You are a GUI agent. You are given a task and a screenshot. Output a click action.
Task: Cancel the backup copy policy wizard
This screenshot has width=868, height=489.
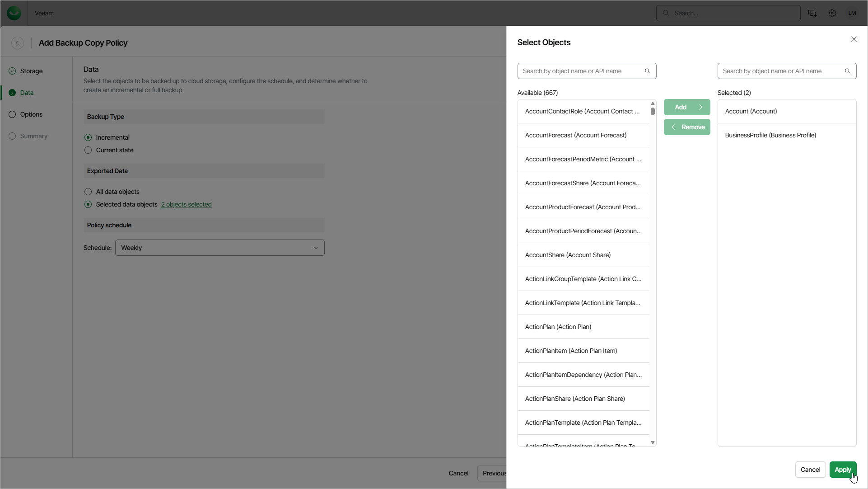click(458, 473)
